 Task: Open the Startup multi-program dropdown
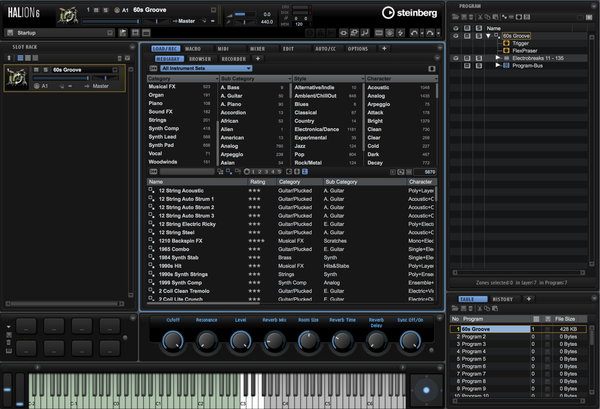click(110, 33)
